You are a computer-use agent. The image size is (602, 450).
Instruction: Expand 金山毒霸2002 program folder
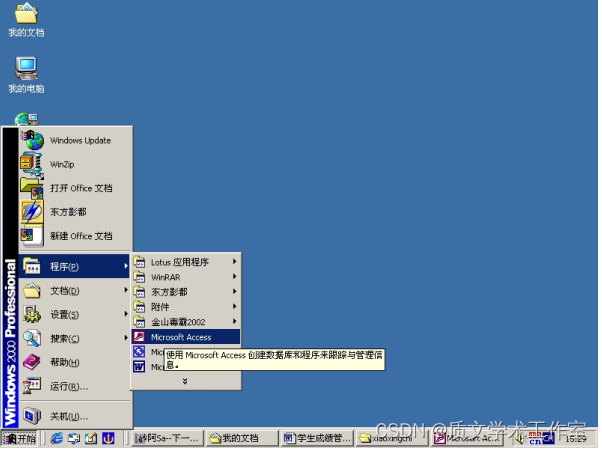tap(186, 322)
